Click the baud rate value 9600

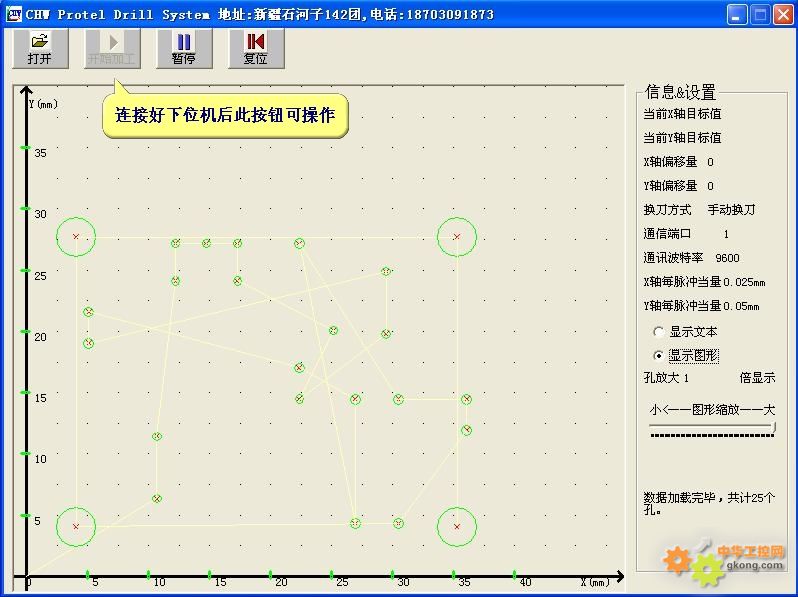point(727,258)
